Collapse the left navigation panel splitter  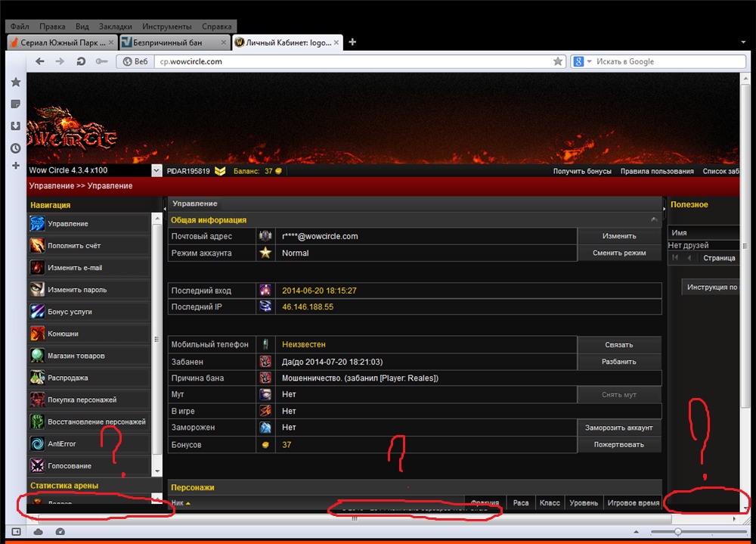[165, 209]
